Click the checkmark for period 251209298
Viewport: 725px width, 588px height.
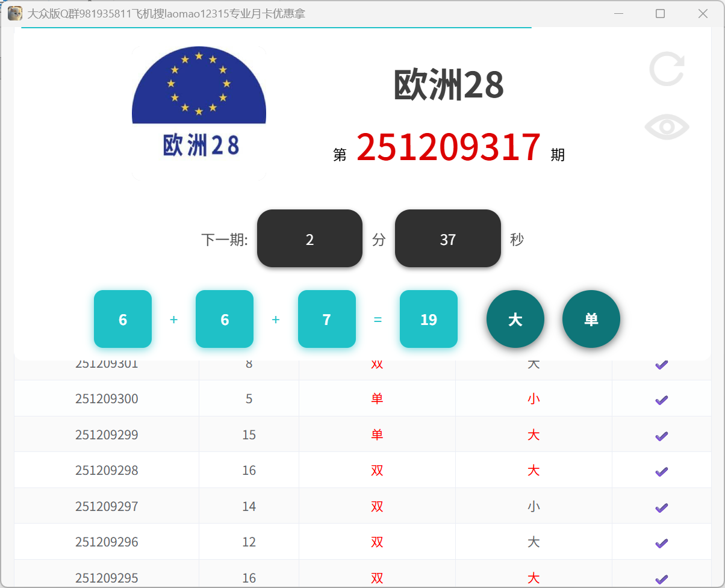click(662, 470)
